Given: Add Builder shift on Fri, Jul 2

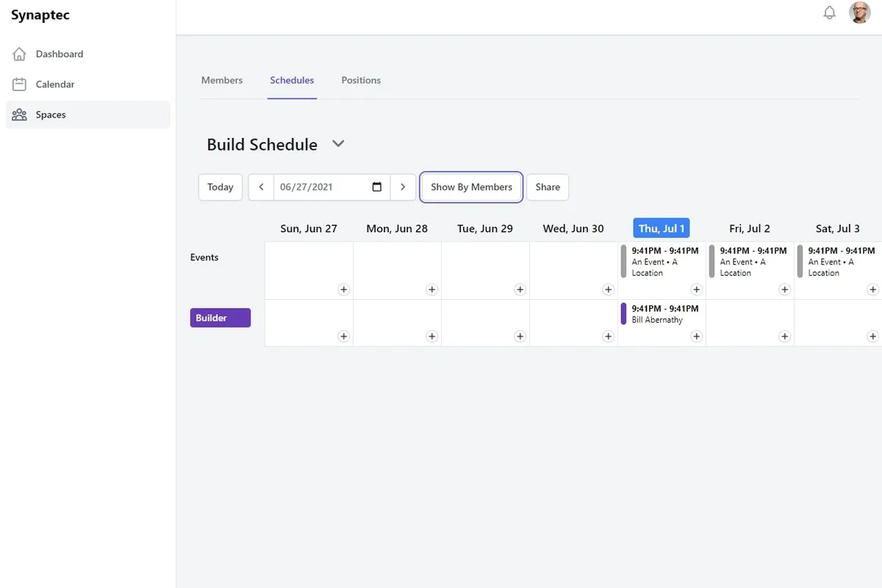Looking at the screenshot, I should tap(784, 337).
